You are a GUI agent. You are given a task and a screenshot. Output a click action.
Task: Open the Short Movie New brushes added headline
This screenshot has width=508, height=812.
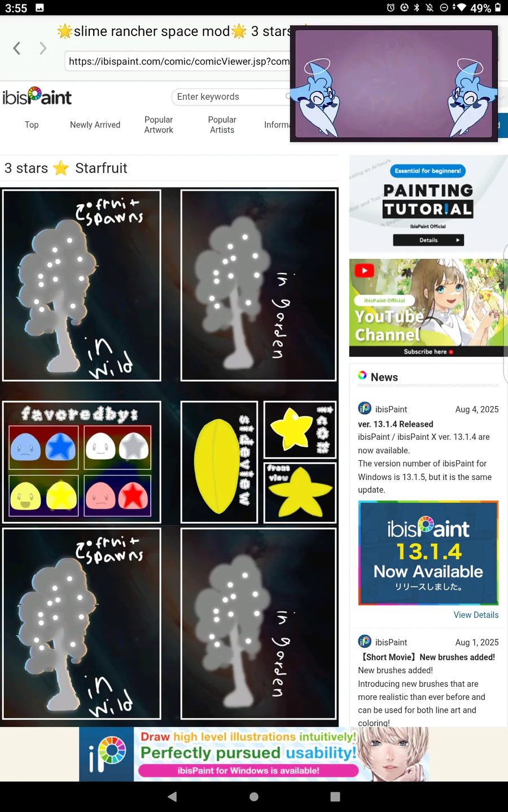(x=428, y=657)
